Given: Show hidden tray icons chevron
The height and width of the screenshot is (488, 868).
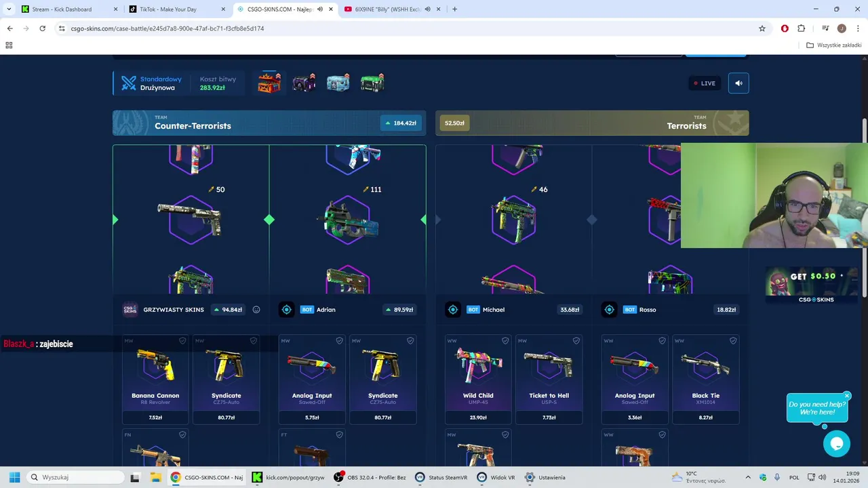Looking at the screenshot, I should coord(748,477).
